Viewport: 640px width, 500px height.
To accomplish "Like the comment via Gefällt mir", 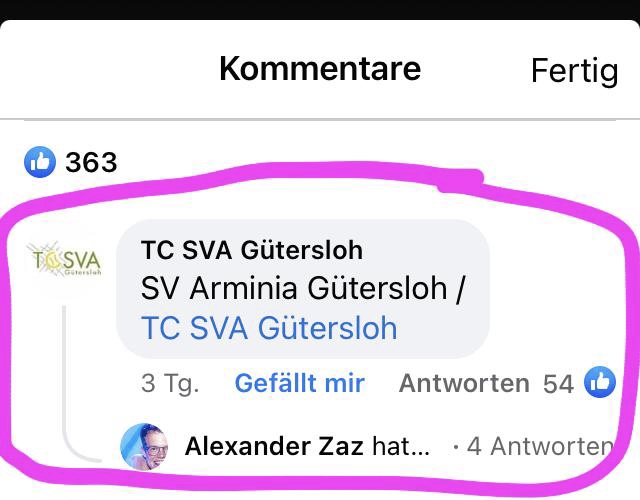I will pyautogui.click(x=300, y=383).
